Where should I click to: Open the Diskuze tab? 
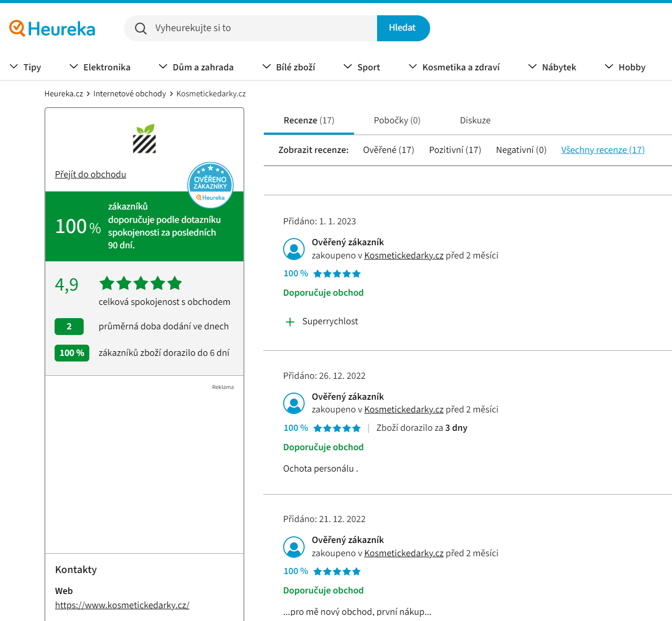point(475,120)
